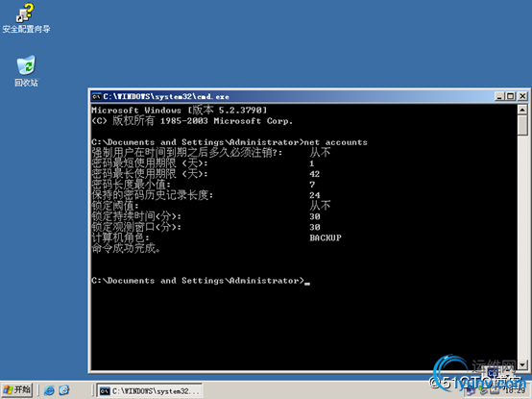Launch Internet Explorer from quick launch
The height and width of the screenshot is (399, 532).
click(49, 390)
